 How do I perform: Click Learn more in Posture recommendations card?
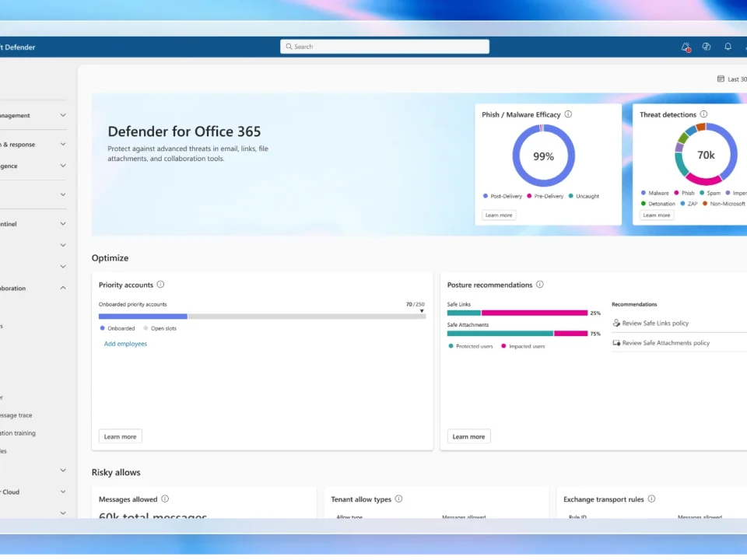pyautogui.click(x=468, y=436)
